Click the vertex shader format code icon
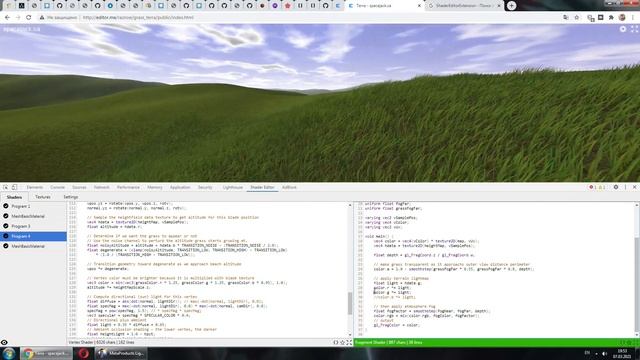Screen dimensions: 640x360 (336, 342)
